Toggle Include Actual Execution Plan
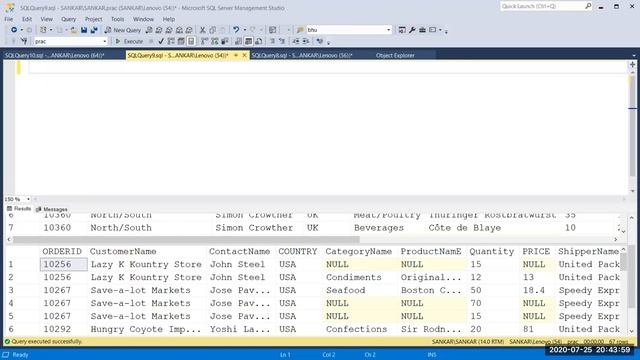Screen dimensions: 640x360 pos(204,41)
